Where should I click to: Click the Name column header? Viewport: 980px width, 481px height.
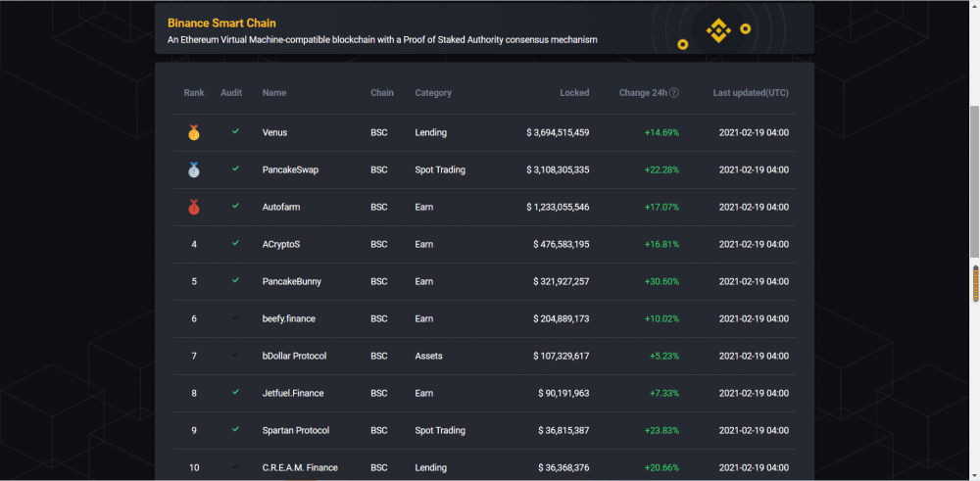[x=274, y=93]
